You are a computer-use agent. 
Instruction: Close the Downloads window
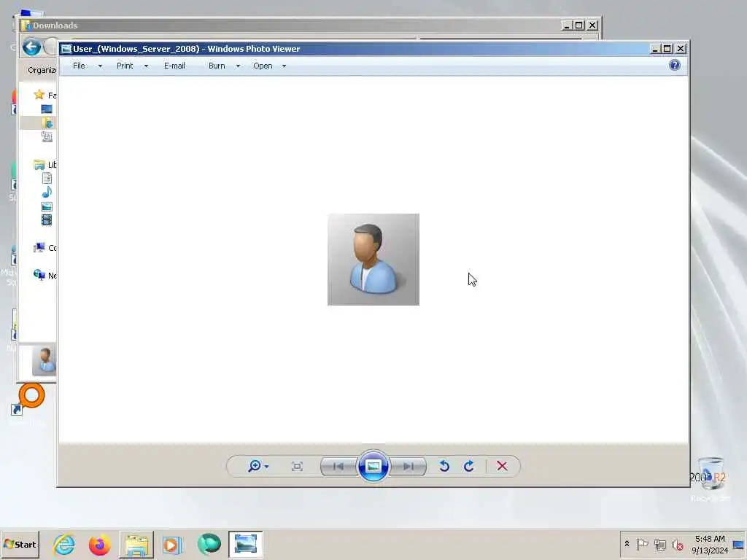tap(592, 26)
